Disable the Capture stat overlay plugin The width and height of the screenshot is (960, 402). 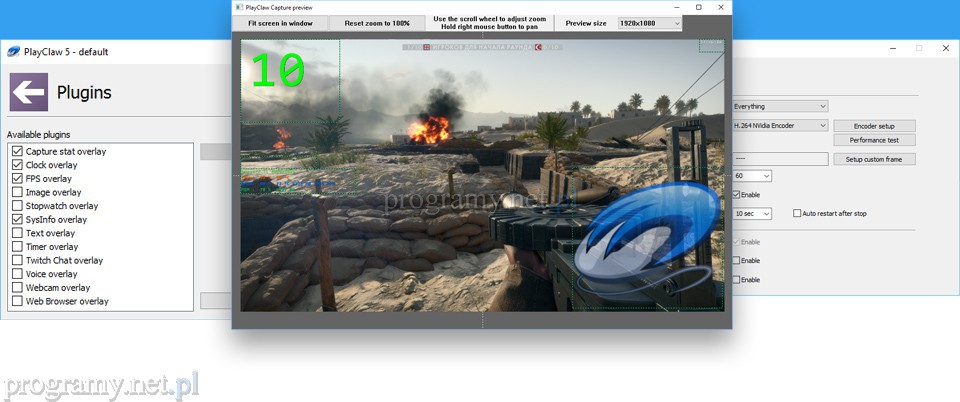(17, 151)
